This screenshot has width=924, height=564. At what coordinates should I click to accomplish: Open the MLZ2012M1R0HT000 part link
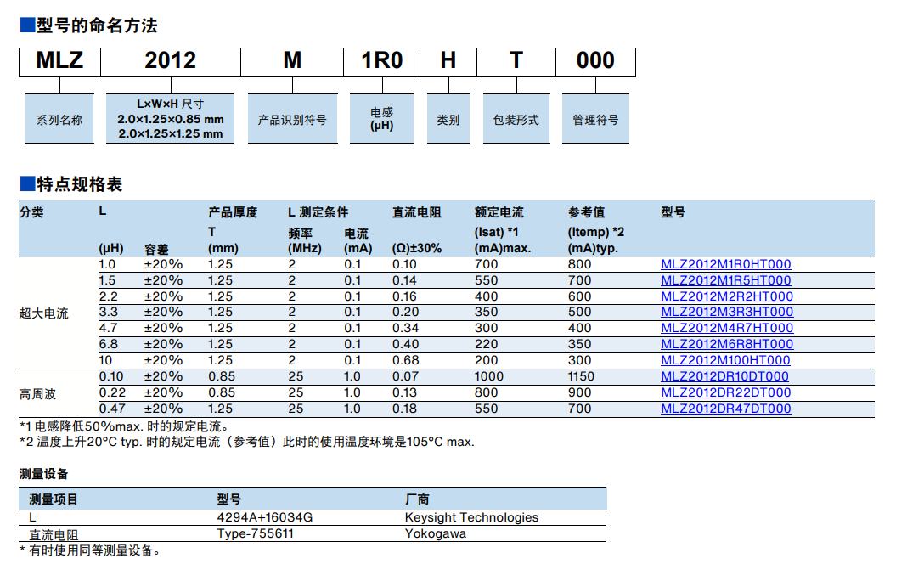pyautogui.click(x=725, y=264)
